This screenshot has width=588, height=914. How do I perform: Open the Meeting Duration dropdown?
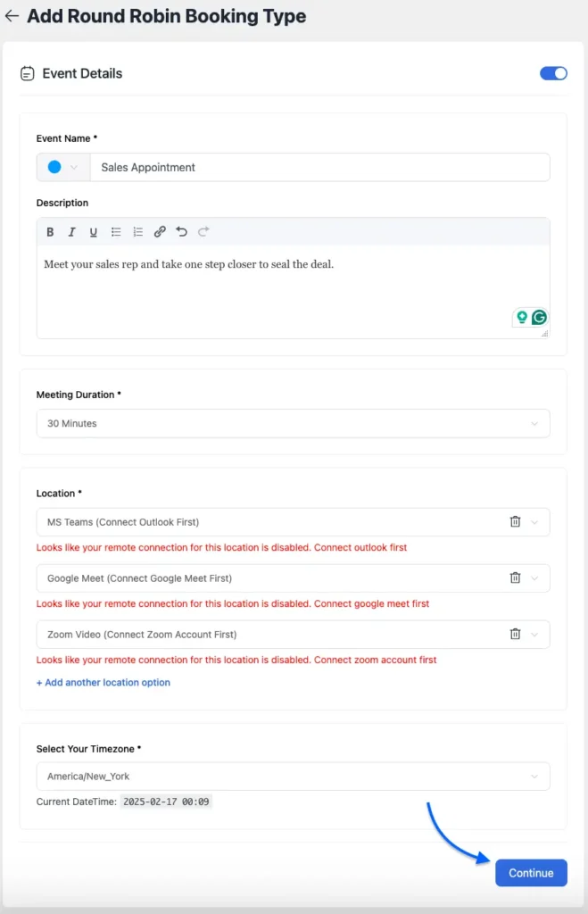click(293, 423)
